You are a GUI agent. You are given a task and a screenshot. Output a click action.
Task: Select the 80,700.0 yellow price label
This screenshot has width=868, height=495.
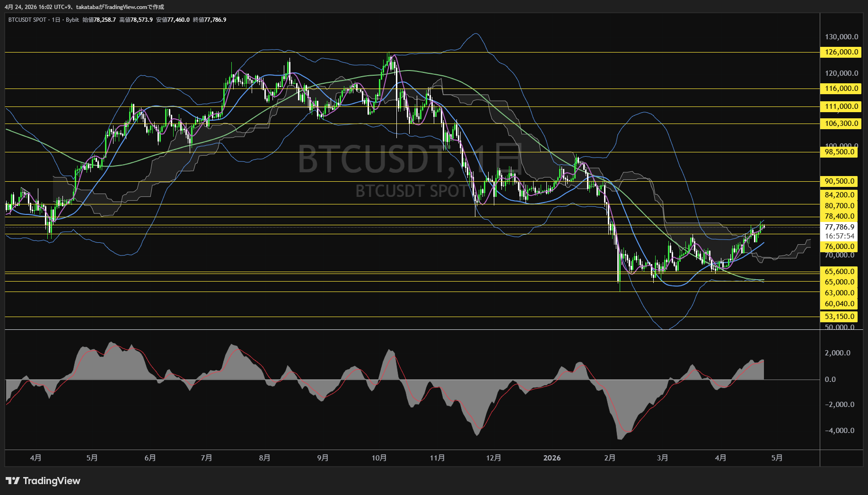[x=839, y=206]
